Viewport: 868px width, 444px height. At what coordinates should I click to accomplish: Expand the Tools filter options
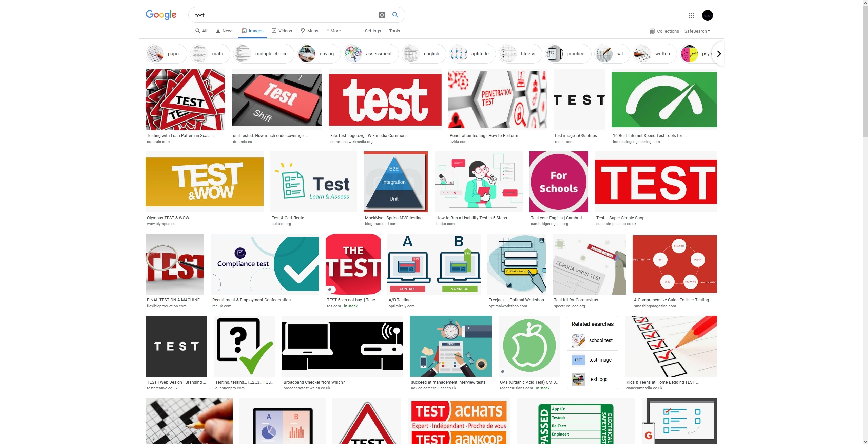click(394, 31)
